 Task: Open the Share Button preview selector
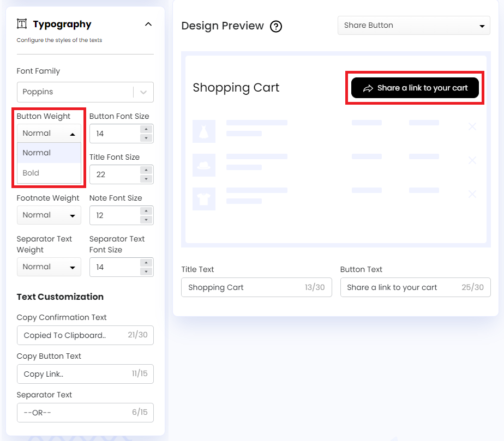pyautogui.click(x=413, y=26)
